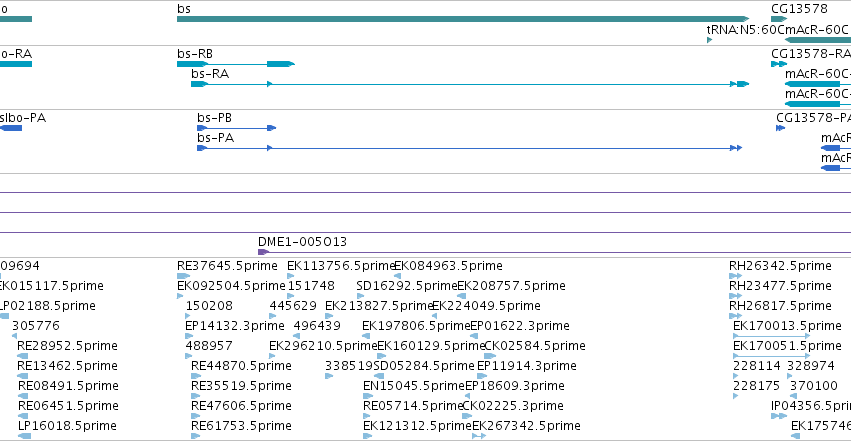Image resolution: width=851 pixels, height=441 pixels.
Task: Click the DME1-005013 feature arrow
Action: [554, 252]
